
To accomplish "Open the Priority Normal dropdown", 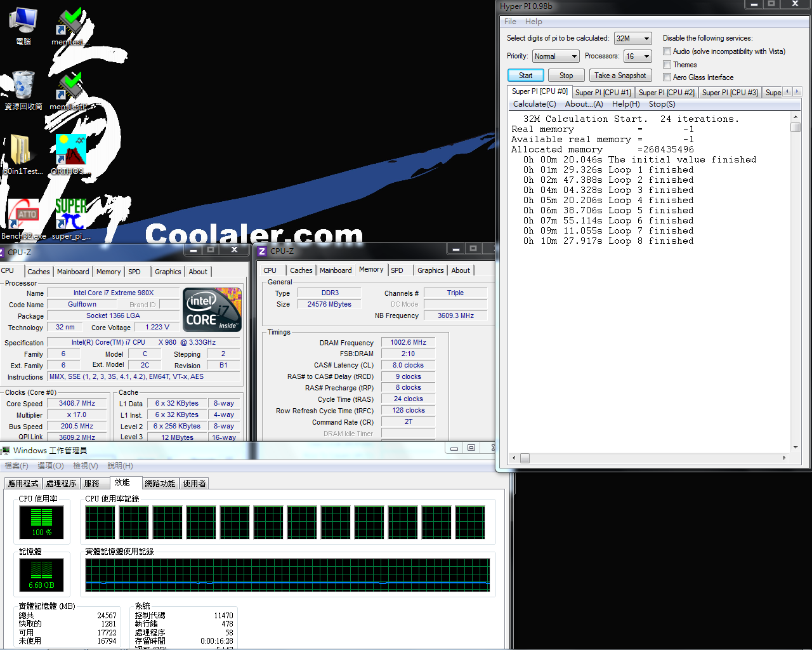I will pyautogui.click(x=556, y=56).
